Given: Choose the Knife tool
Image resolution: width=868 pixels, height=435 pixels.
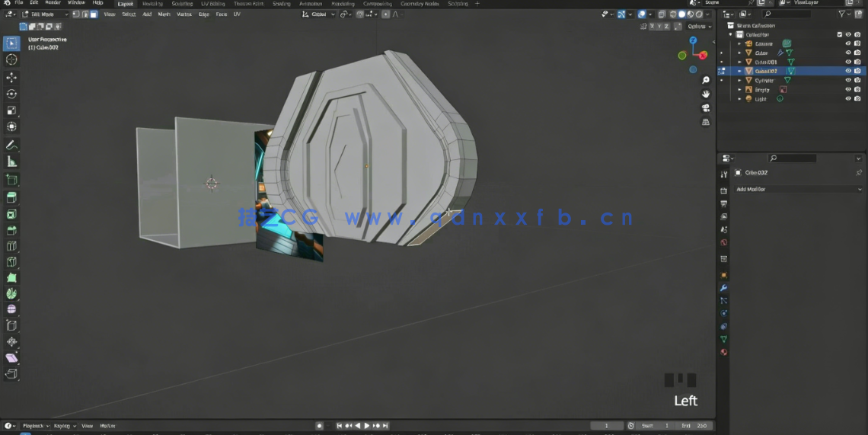Looking at the screenshot, I should (11, 261).
